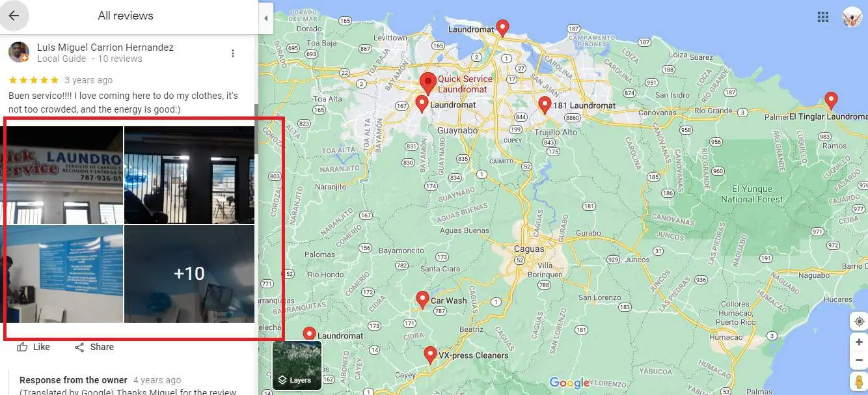The height and width of the screenshot is (395, 868).
Task: Select Car Wash map pin
Action: tap(422, 299)
